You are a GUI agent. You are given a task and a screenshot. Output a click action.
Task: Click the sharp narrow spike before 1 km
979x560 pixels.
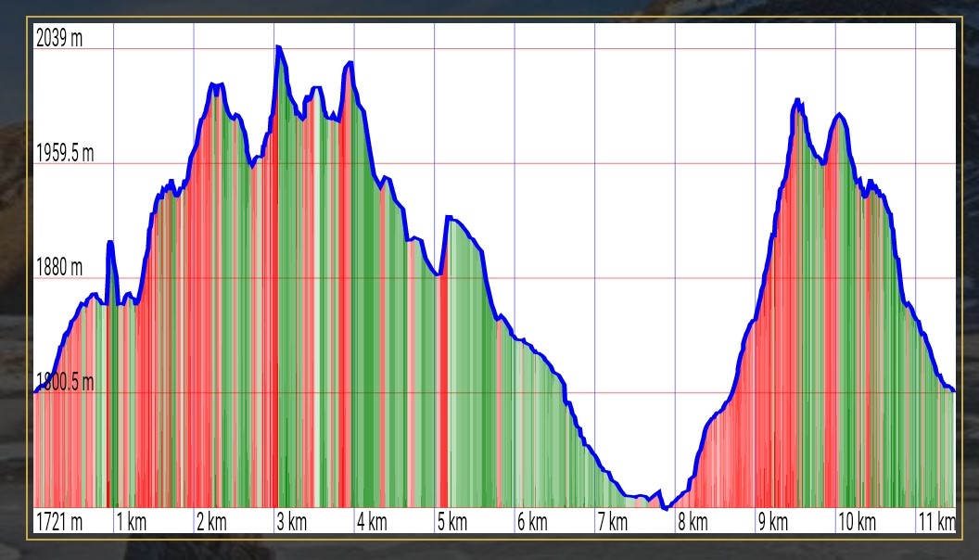pyautogui.click(x=110, y=242)
